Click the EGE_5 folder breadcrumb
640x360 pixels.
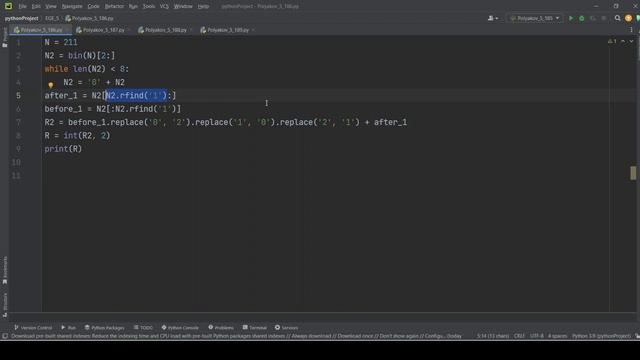click(x=52, y=18)
